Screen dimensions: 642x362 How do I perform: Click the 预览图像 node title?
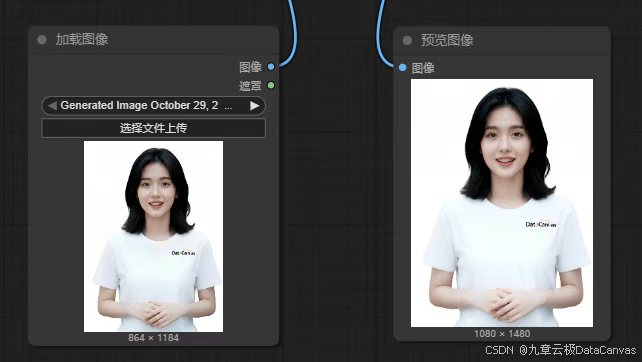click(x=447, y=41)
